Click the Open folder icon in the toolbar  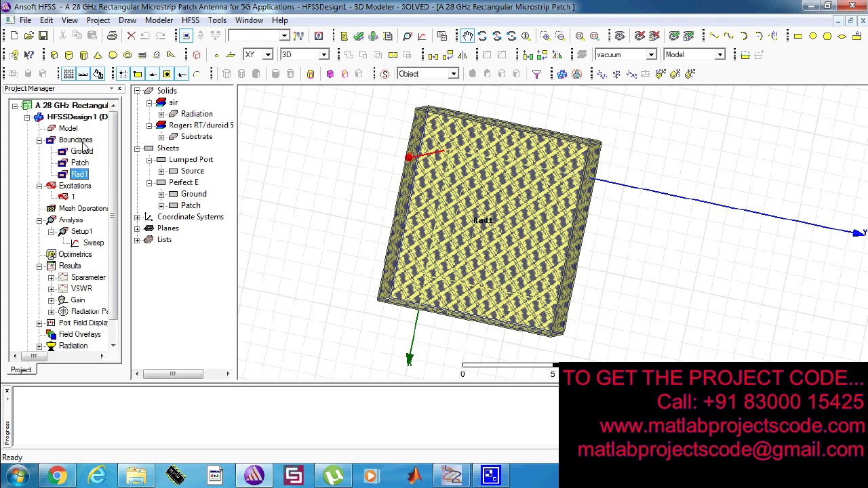(x=28, y=36)
